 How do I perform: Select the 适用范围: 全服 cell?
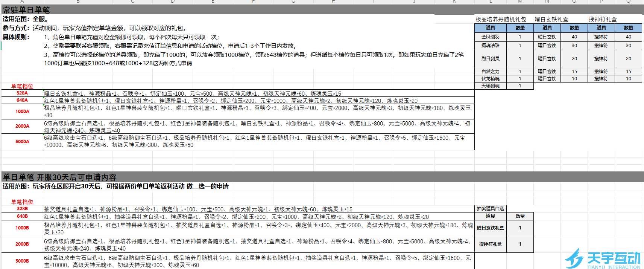click(x=25, y=19)
